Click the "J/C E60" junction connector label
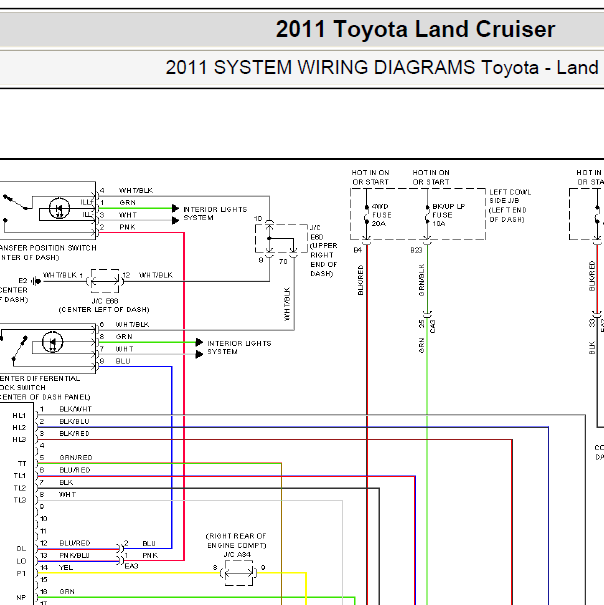 click(x=316, y=232)
